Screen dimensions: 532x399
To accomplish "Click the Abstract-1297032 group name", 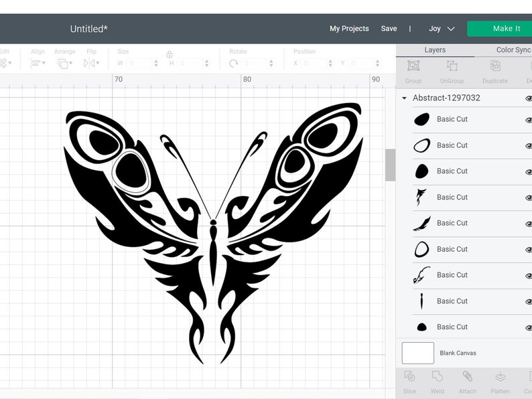I will coord(446,98).
